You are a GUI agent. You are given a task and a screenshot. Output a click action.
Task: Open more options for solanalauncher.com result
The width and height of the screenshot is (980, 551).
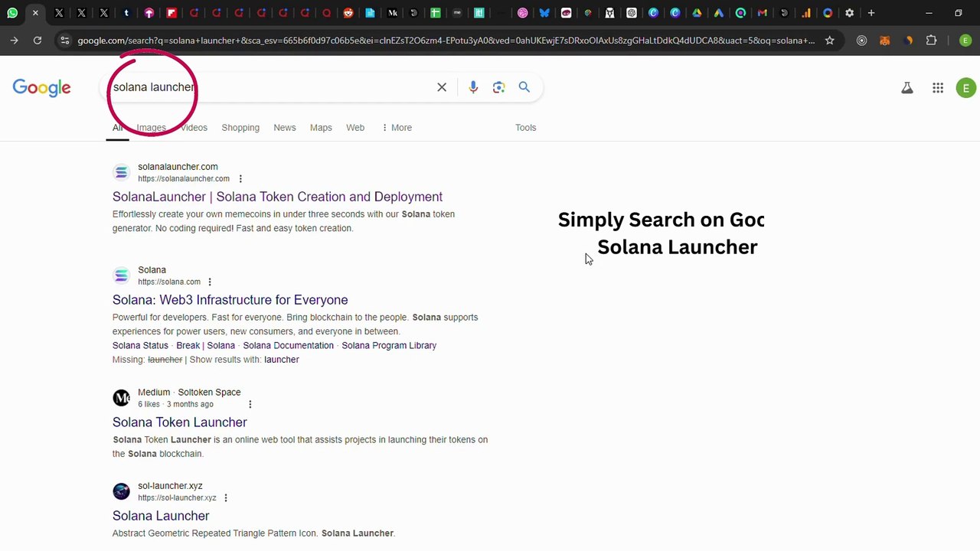240,179
